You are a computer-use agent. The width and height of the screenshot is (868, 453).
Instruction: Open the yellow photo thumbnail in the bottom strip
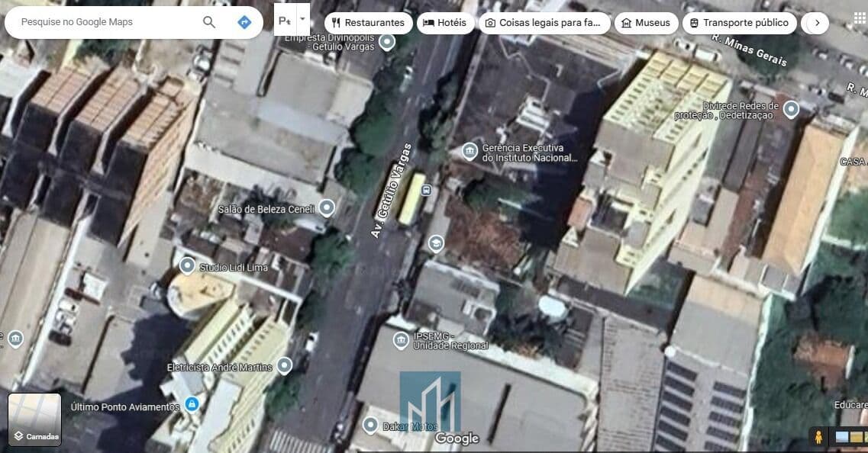(x=857, y=437)
